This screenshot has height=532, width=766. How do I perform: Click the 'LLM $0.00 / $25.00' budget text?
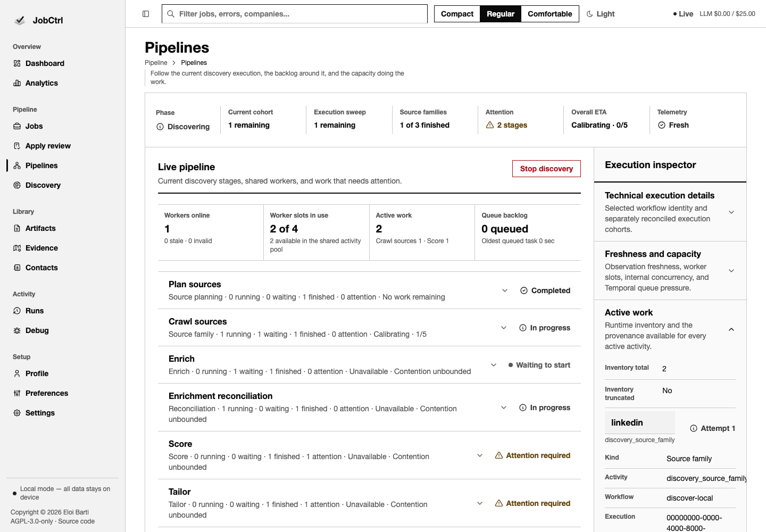727,14
